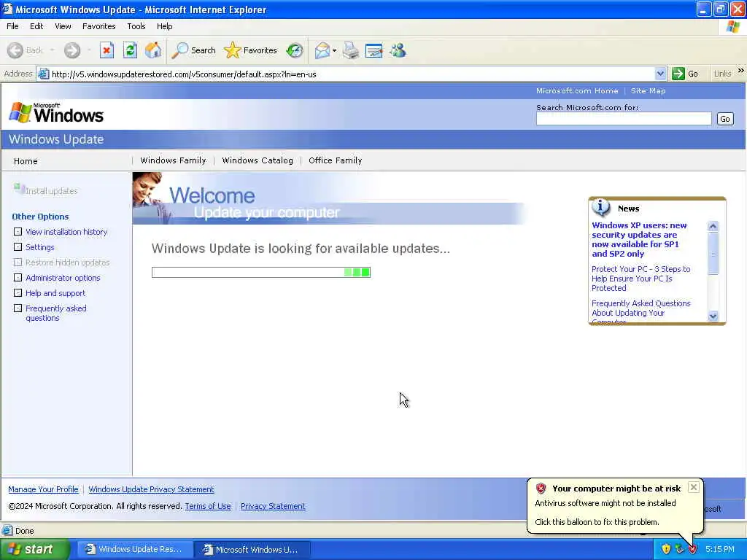The image size is (747, 560).
Task: Click box beside Frequently asked questions
Action: click(x=18, y=308)
